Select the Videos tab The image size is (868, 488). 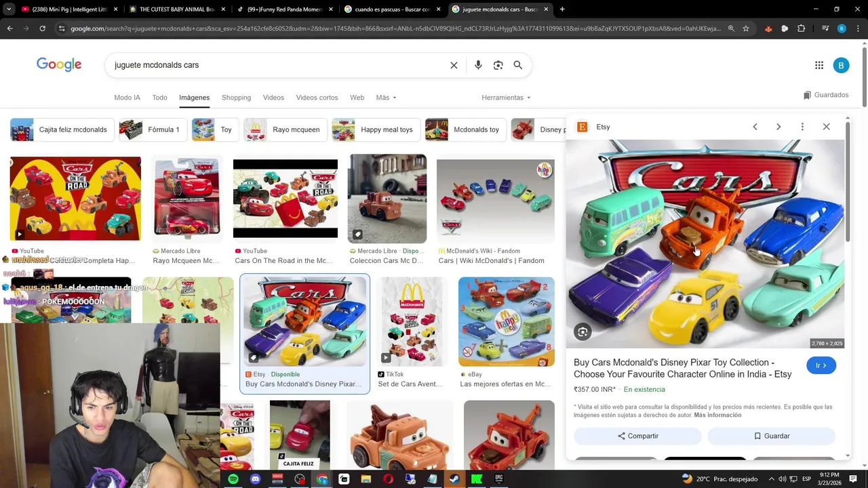point(273,98)
